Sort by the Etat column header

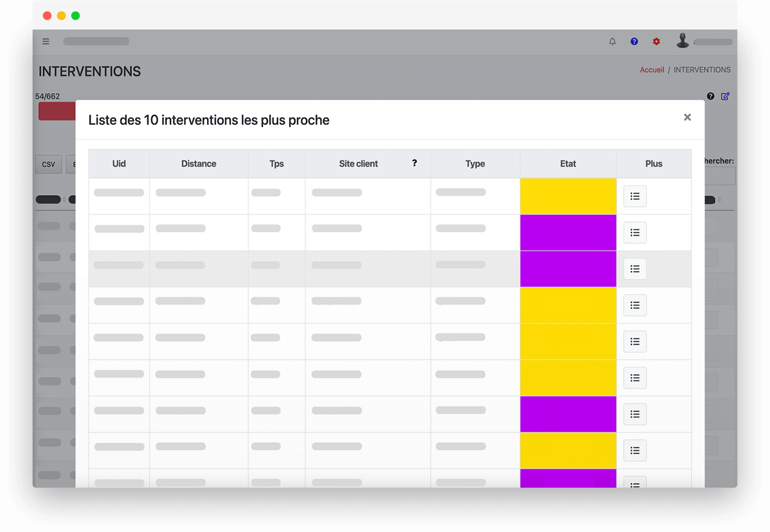coord(568,163)
